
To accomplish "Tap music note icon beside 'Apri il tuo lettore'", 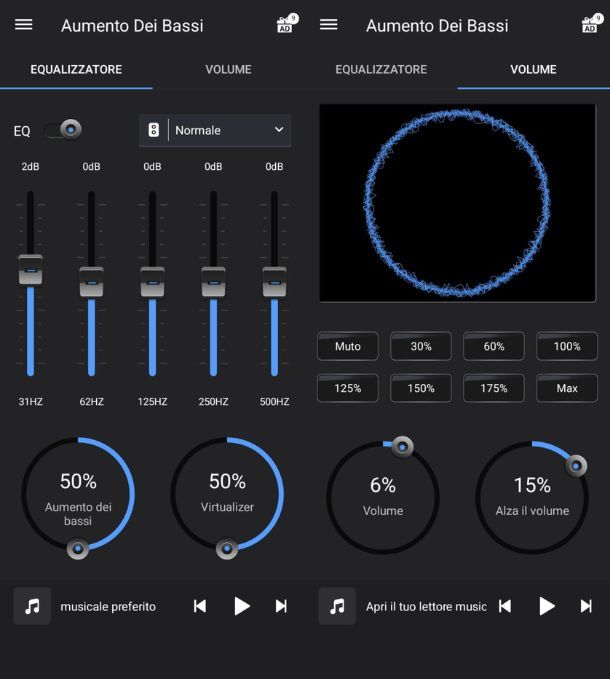I will pos(337,606).
